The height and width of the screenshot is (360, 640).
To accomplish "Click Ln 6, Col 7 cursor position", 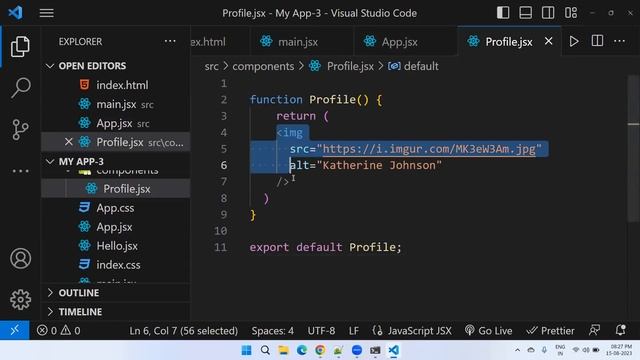I will tap(183, 331).
